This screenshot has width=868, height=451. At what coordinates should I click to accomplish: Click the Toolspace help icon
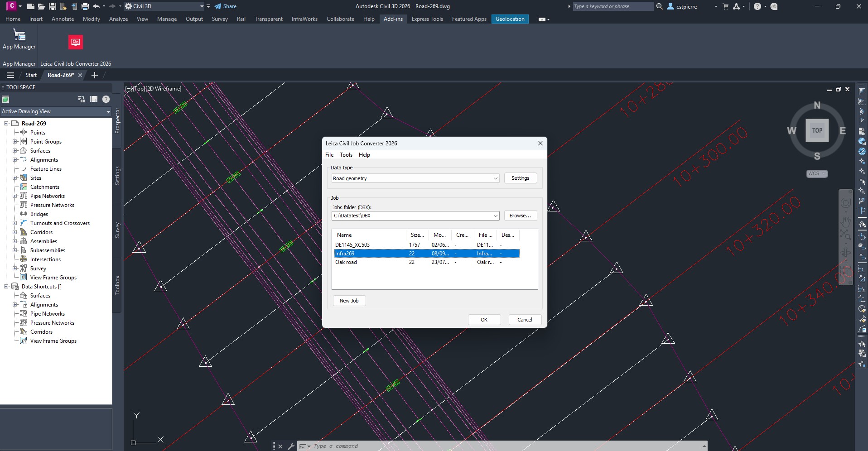(106, 99)
